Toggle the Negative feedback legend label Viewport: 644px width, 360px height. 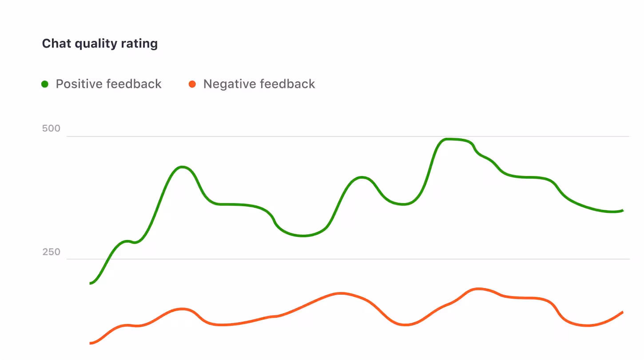click(x=259, y=84)
